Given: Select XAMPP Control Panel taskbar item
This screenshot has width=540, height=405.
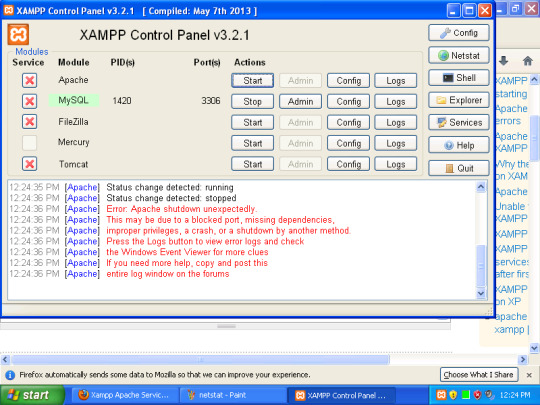Looking at the screenshot, I should 341,395.
